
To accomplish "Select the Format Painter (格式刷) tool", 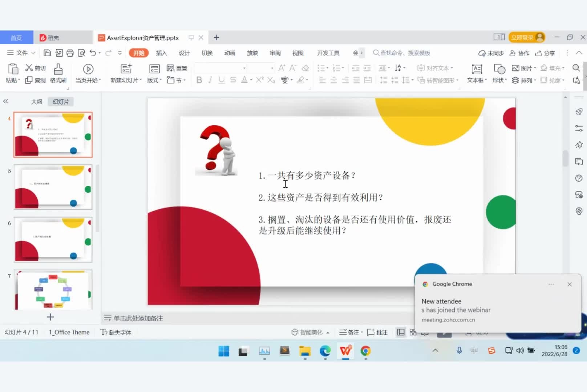I will 58,74.
